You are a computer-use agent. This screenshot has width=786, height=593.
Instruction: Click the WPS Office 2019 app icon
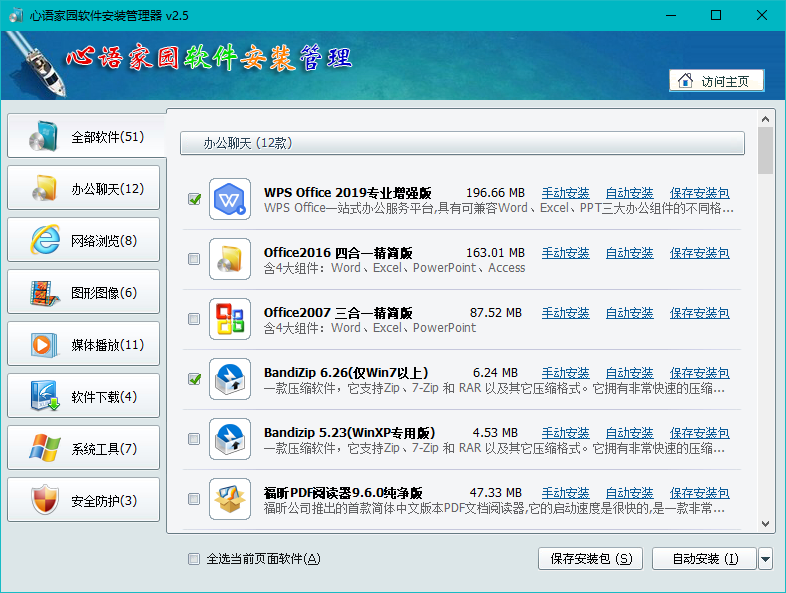pyautogui.click(x=230, y=199)
